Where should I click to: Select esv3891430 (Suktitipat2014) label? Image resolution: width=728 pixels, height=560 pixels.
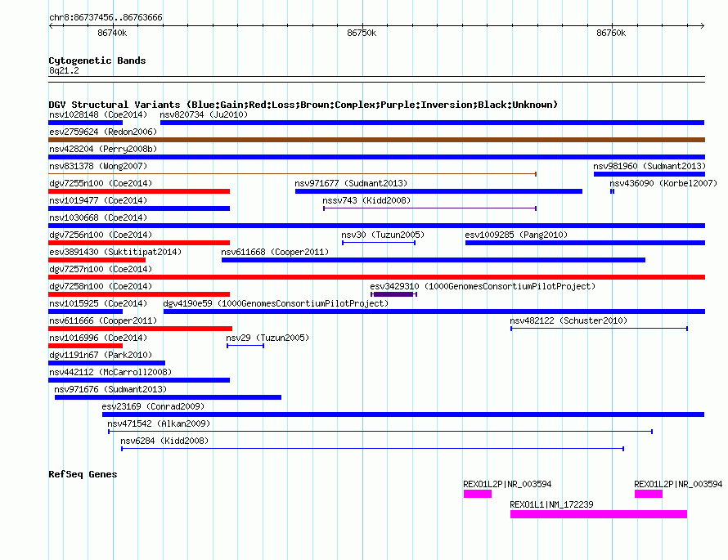(115, 252)
